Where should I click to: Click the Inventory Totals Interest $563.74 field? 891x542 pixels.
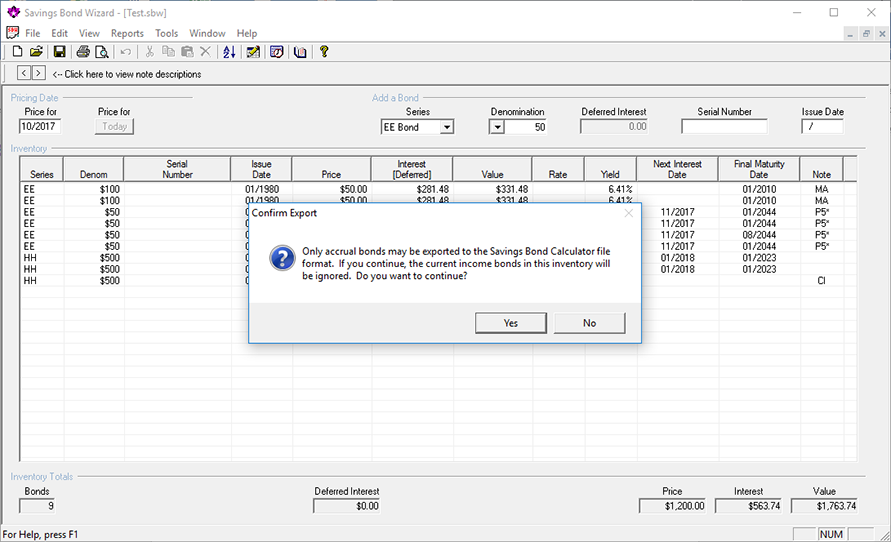(748, 506)
